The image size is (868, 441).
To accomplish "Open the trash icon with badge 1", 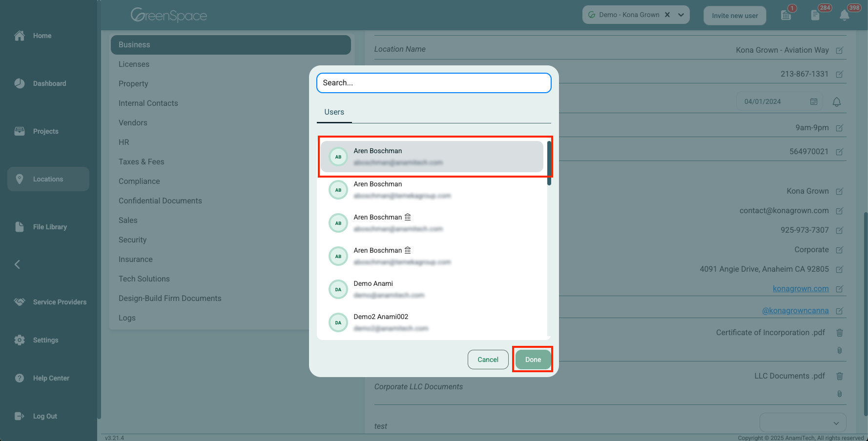I will tap(786, 15).
